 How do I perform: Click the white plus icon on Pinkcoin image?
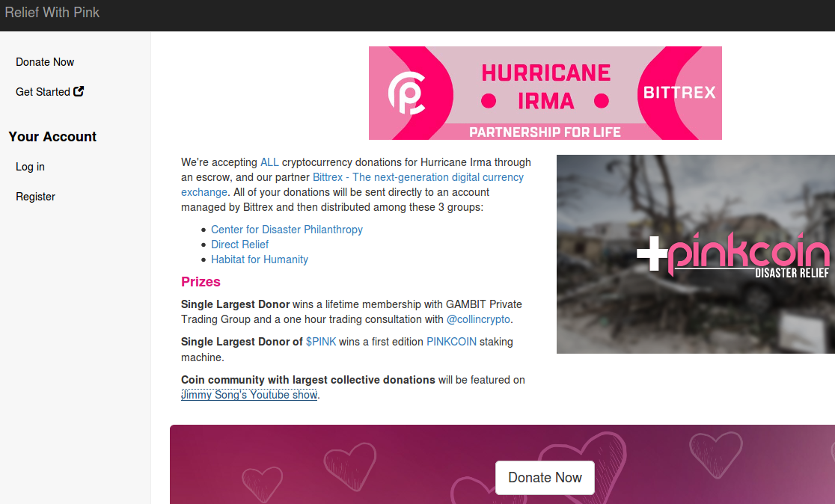click(652, 253)
